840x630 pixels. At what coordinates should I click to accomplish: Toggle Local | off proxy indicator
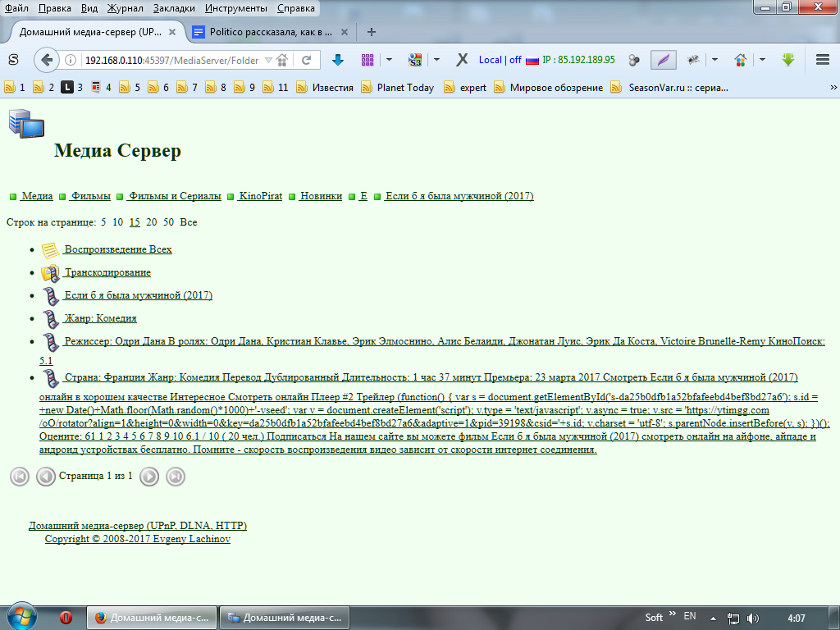click(x=500, y=60)
